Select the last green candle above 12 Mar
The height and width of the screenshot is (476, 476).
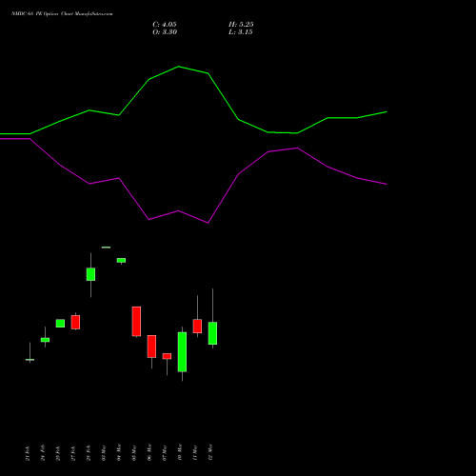click(212, 333)
